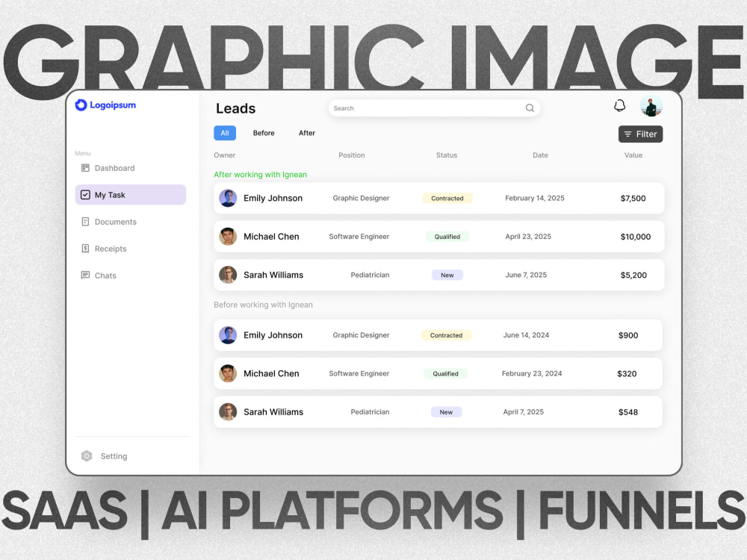
Task: Sort by Date column header
Action: pyautogui.click(x=540, y=155)
